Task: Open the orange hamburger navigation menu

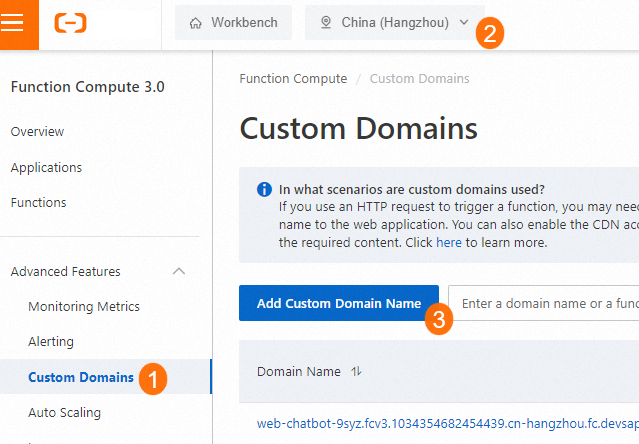Action: [14, 24]
